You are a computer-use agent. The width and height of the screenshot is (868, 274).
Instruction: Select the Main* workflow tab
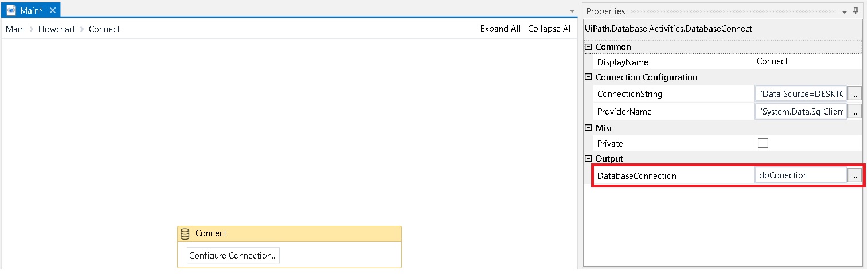coord(31,10)
